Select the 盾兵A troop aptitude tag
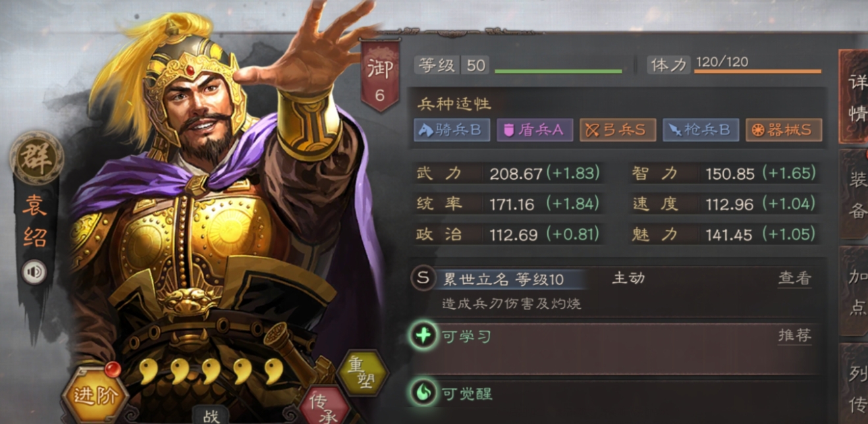Image resolution: width=868 pixels, height=424 pixels. coord(535,130)
